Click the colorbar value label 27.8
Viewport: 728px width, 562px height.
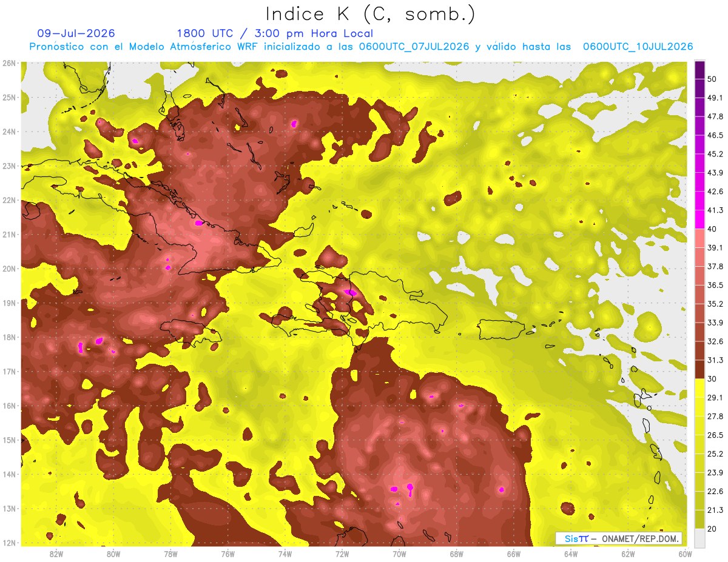coord(715,416)
